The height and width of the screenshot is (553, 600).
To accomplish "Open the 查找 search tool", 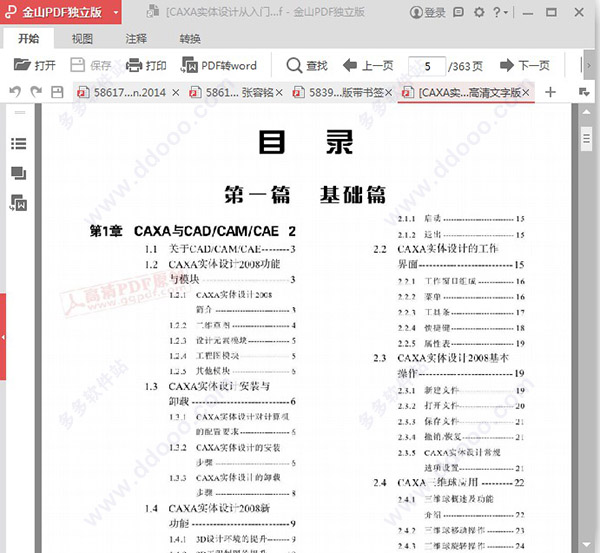I will click(307, 65).
